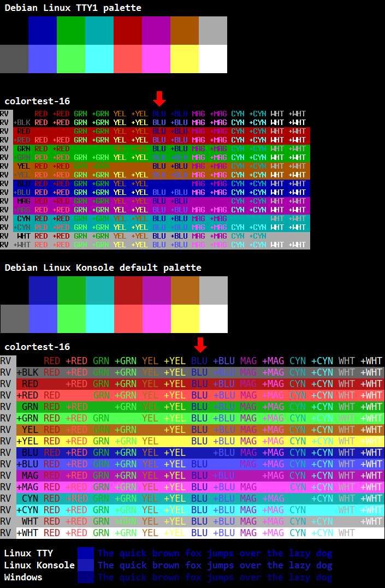Select the dark magenta swatch in TTY1 palette
The height and width of the screenshot is (588, 385).
(156, 31)
